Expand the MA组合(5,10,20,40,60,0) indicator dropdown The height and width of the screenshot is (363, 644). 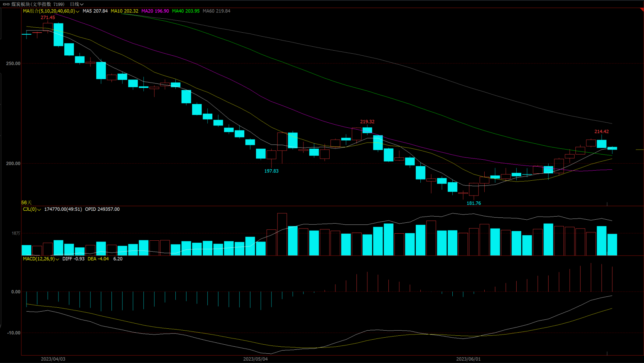coord(51,11)
